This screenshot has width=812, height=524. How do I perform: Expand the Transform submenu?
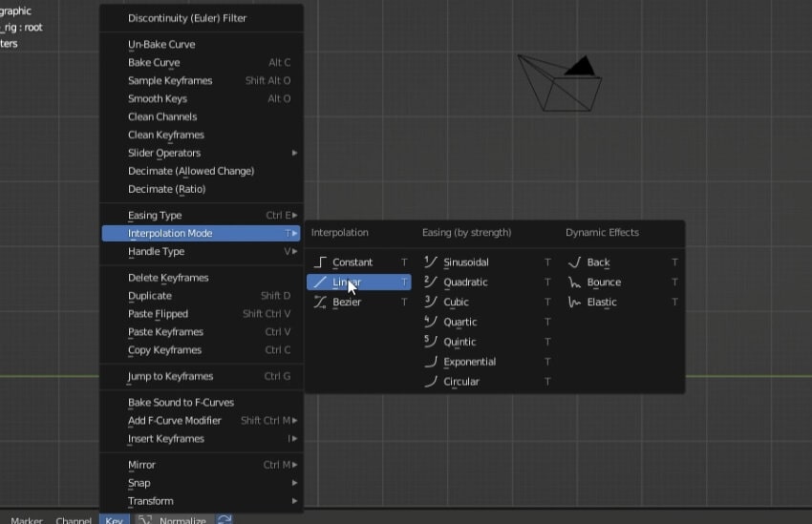[x=202, y=501]
